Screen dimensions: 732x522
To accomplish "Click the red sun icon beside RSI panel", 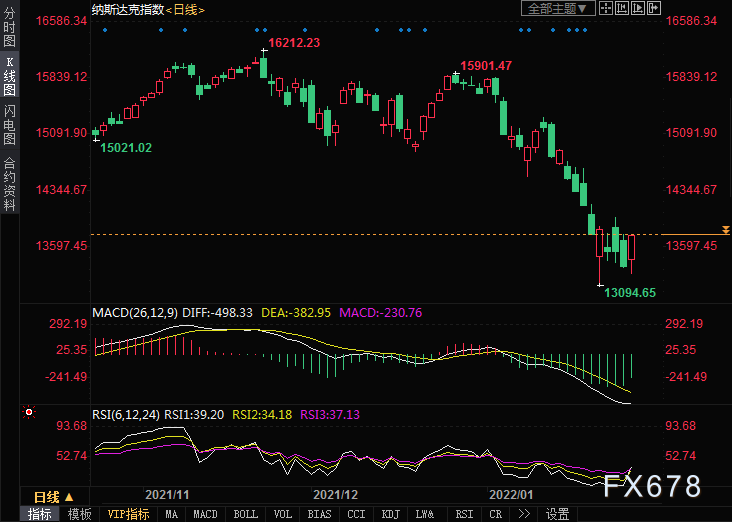I will point(29,412).
